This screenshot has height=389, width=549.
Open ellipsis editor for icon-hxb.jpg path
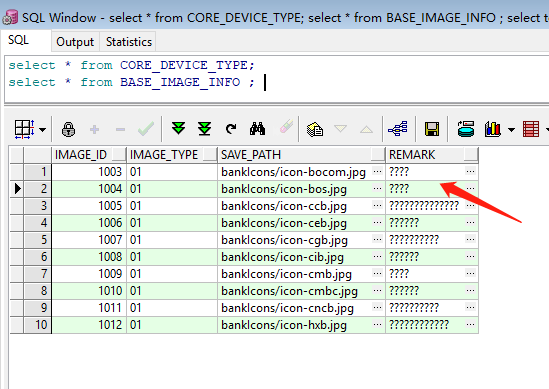point(377,325)
